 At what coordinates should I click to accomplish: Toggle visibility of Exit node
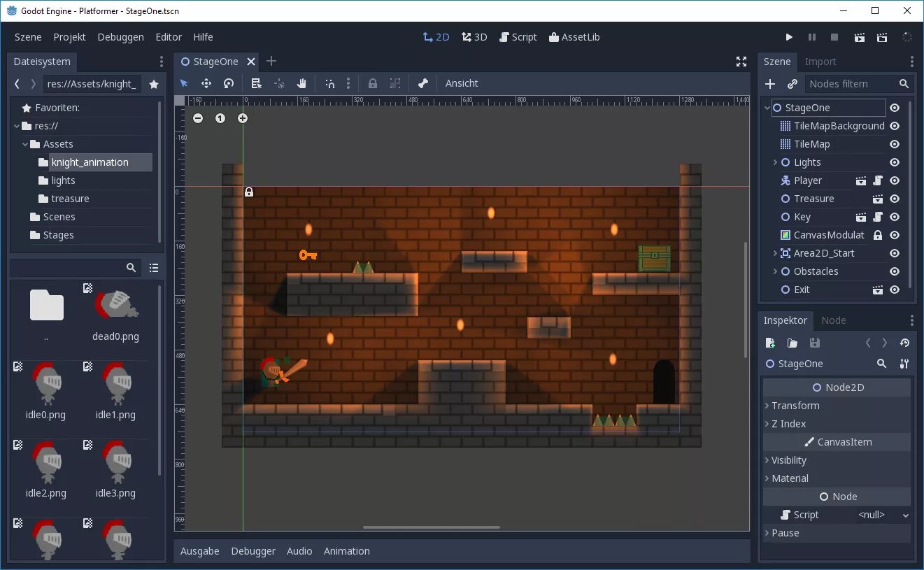click(894, 290)
